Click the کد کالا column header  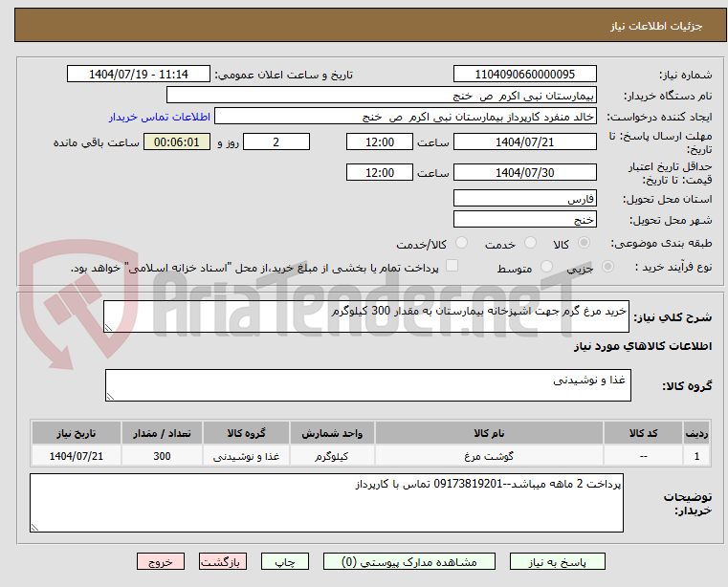coord(643,433)
